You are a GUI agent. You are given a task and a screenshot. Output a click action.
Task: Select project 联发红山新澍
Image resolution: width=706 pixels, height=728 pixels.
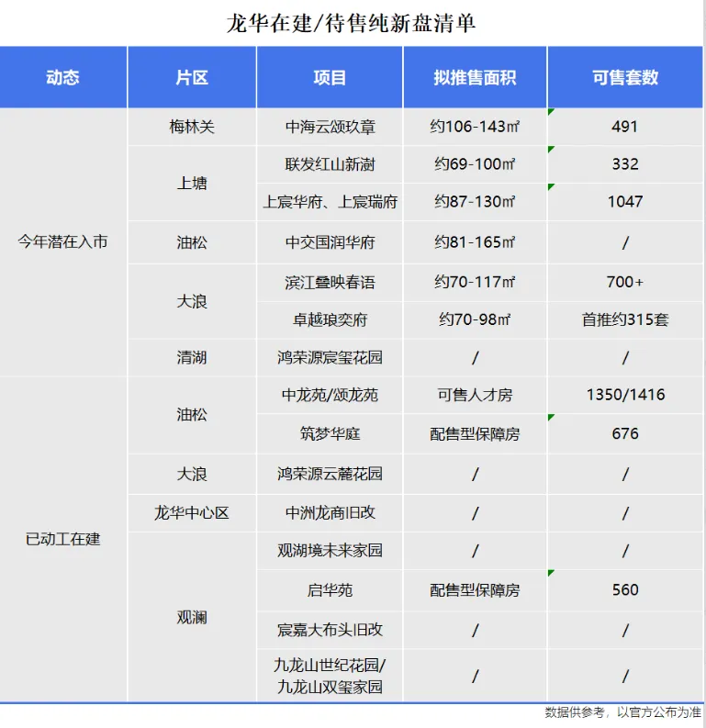[330, 164]
